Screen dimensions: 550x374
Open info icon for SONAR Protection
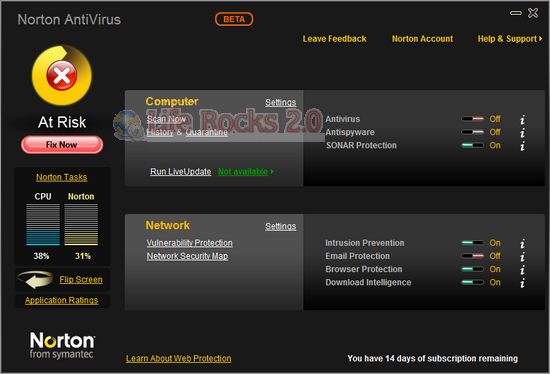(x=522, y=146)
